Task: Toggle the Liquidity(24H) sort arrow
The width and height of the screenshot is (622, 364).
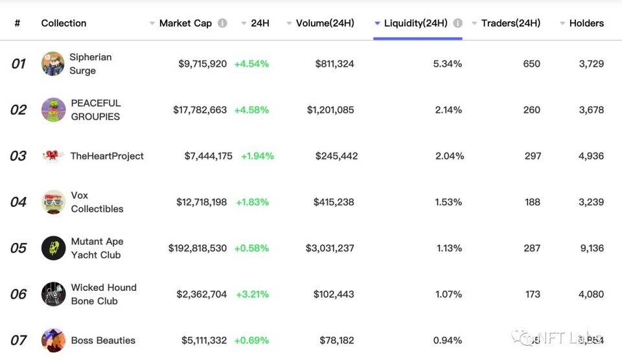Action: (377, 23)
